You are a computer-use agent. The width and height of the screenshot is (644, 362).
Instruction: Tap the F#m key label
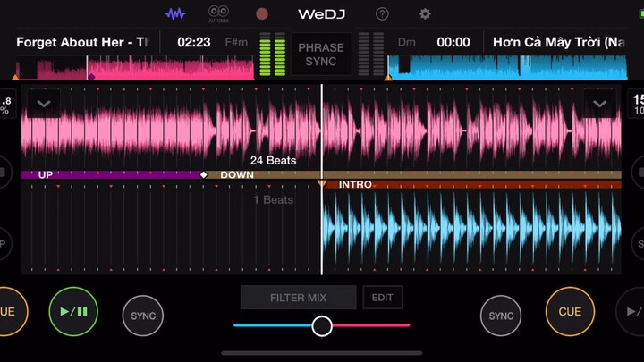[236, 42]
